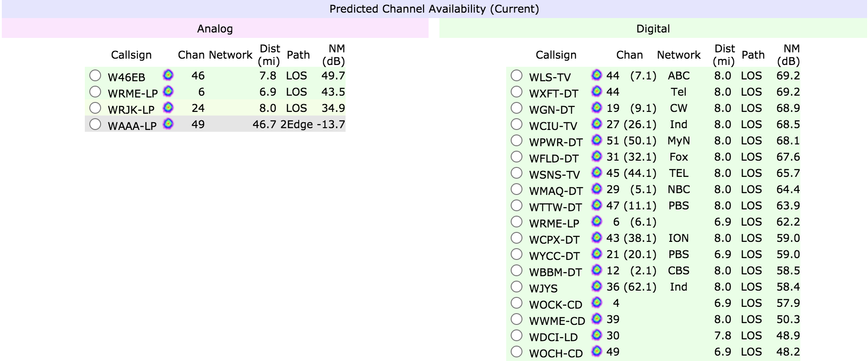868x361 pixels.
Task: Select the WCIU-TV radio button
Action: (x=517, y=124)
